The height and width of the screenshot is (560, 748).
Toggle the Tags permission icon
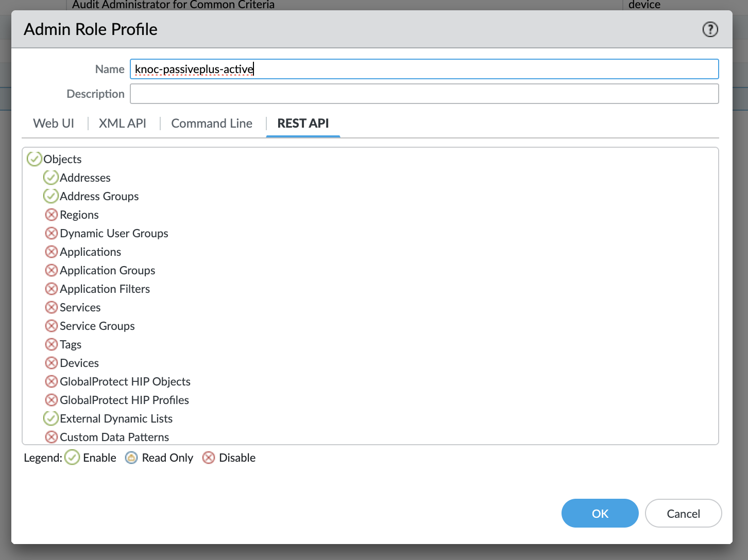coord(51,344)
